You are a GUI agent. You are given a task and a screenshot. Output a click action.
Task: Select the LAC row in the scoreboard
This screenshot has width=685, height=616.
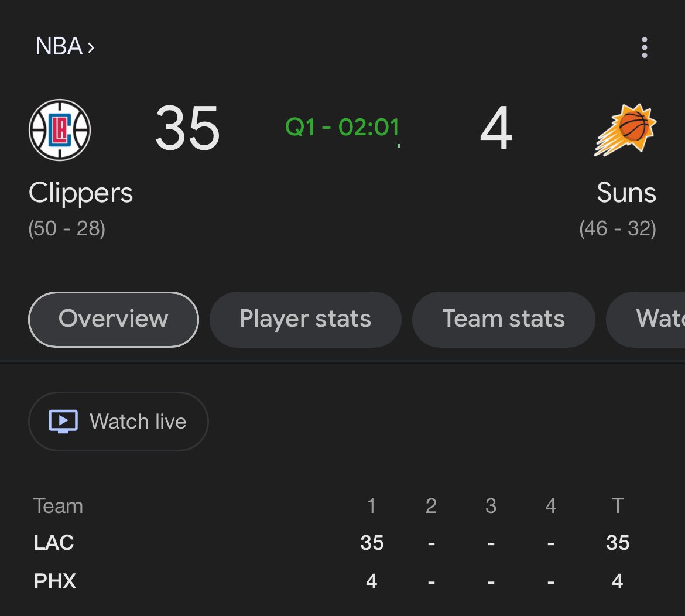(x=332, y=543)
